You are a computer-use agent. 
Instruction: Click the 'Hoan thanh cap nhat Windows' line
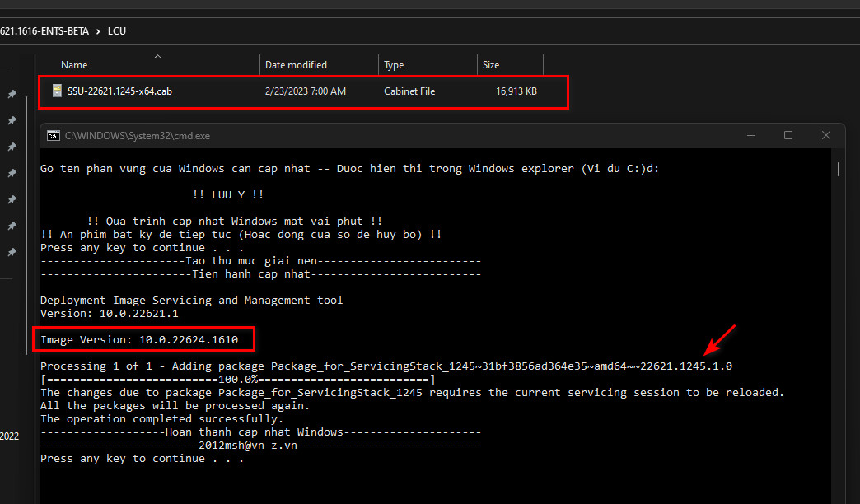(260, 432)
